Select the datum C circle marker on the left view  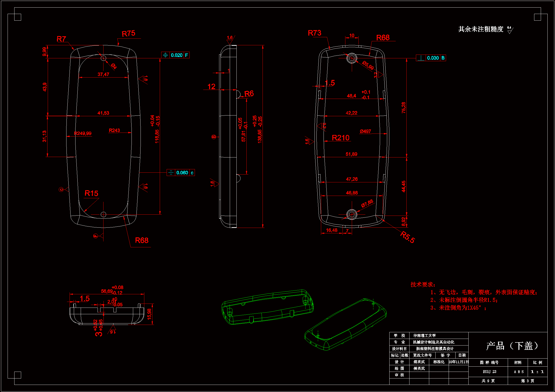61,190
